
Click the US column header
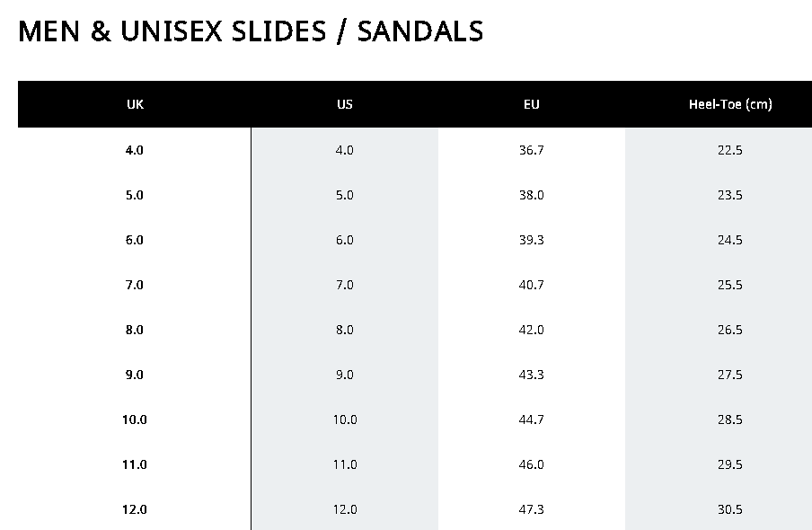coord(345,104)
